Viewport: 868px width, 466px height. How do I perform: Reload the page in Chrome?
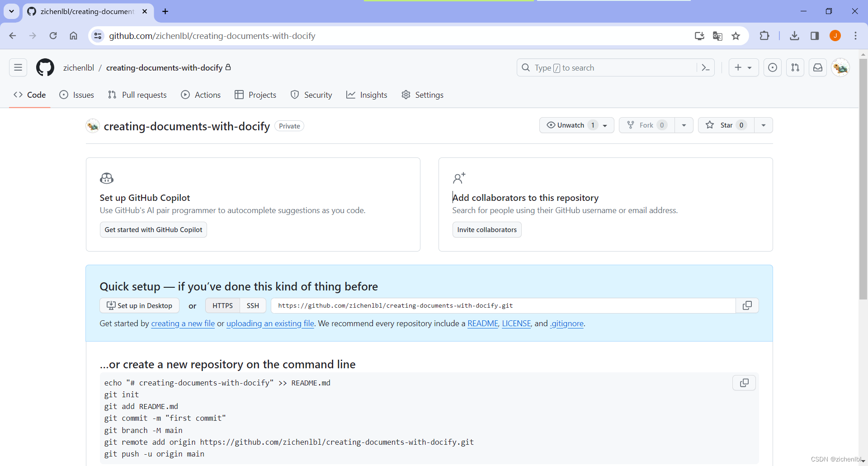point(53,36)
